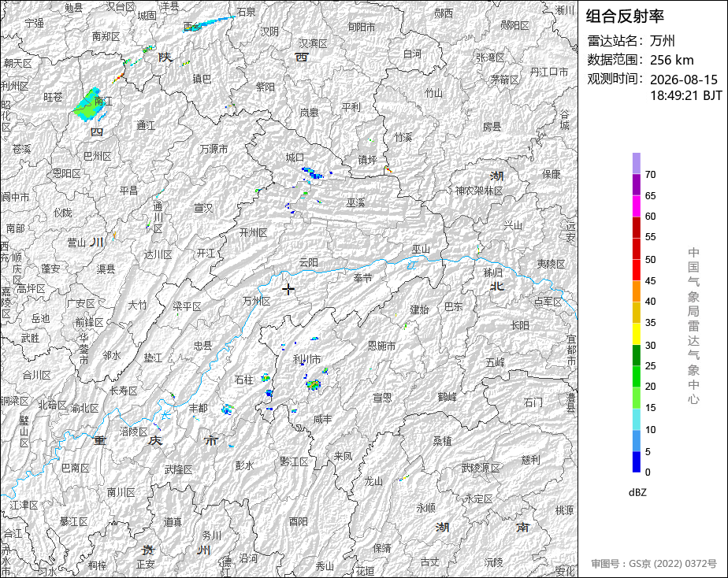
Task: Click the 利川市 map label
Action: [x=307, y=359]
